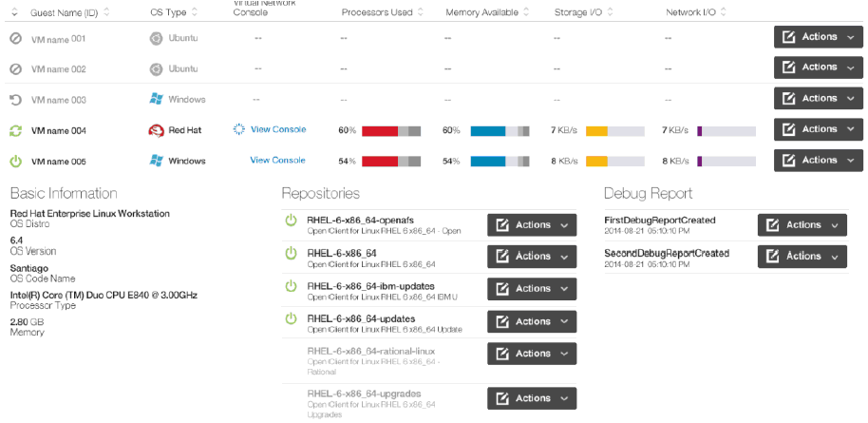Image resolution: width=868 pixels, height=423 pixels.
Task: Toggle power icon for RHEL-6-x86_64-openafs repository
Action: coord(292,221)
